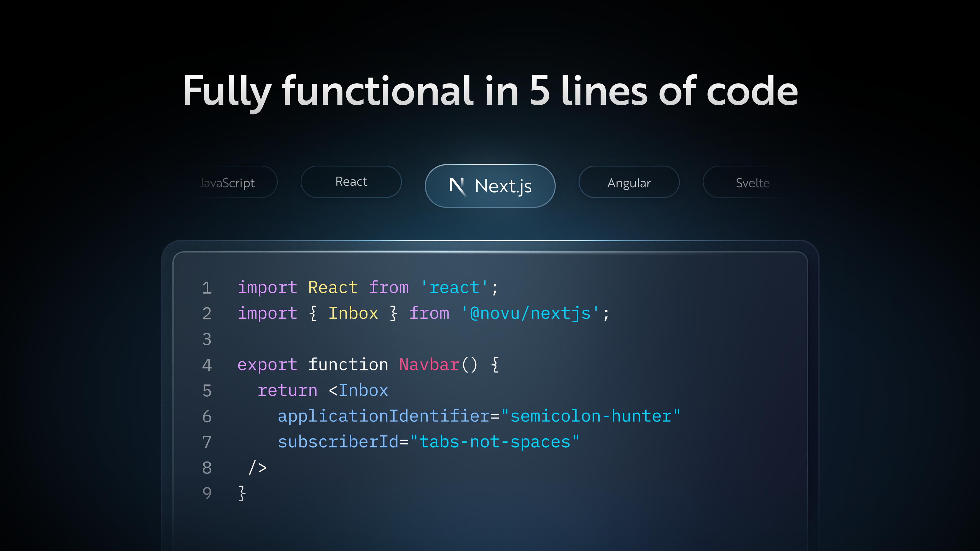This screenshot has height=551, width=980.
Task: Click line number 4 in the code gutter
Action: pos(207,365)
